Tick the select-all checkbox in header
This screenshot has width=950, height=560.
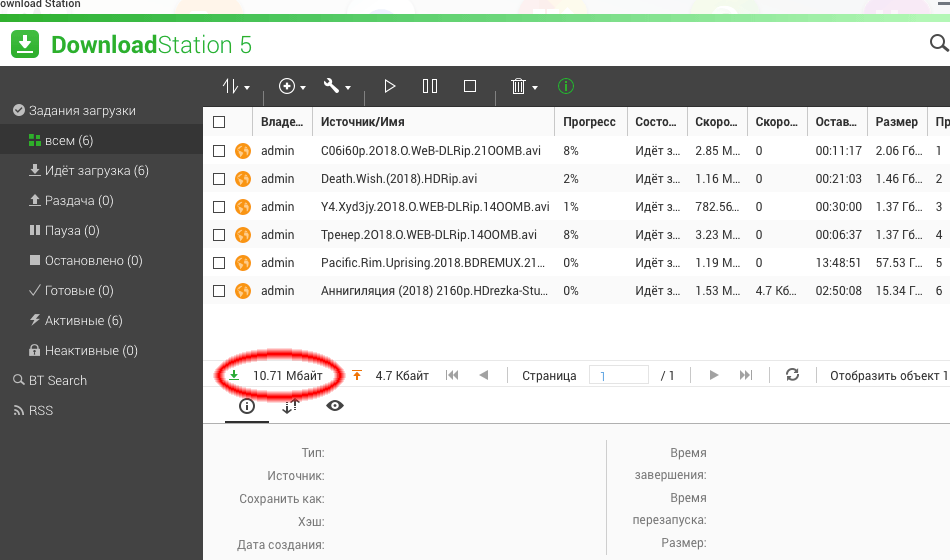pyautogui.click(x=219, y=122)
